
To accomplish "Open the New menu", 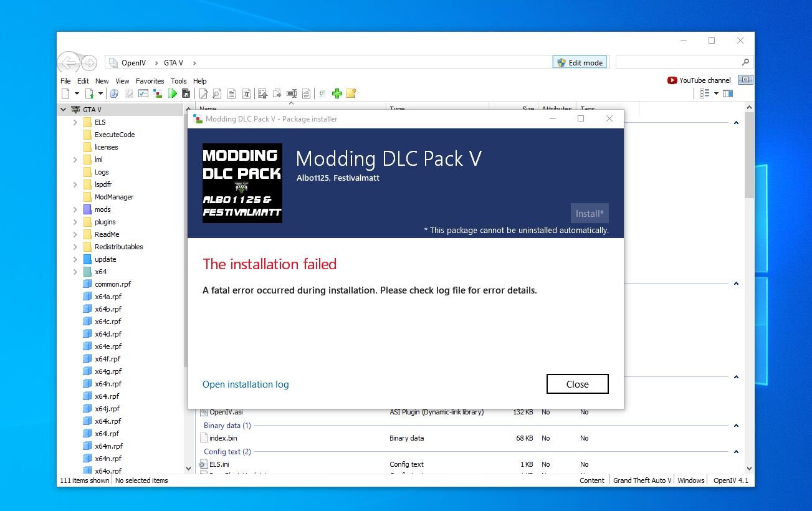I will [x=102, y=81].
